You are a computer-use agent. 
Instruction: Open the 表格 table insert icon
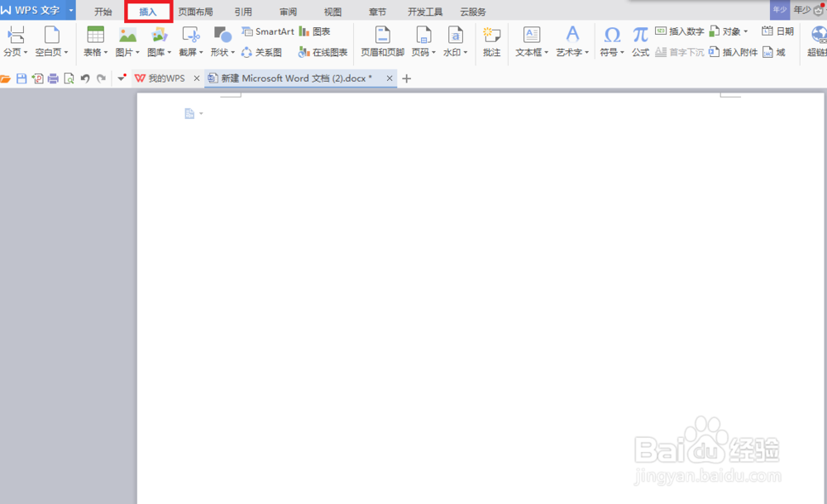click(x=95, y=35)
